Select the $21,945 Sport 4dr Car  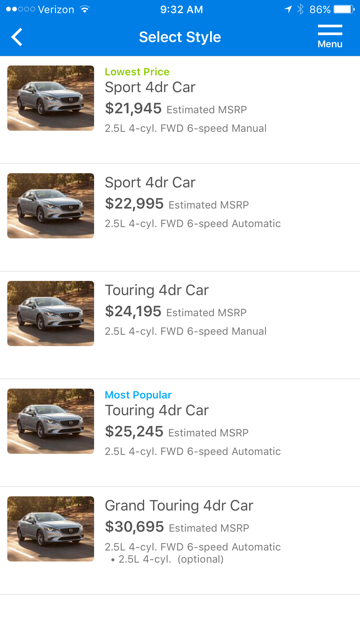(x=180, y=110)
